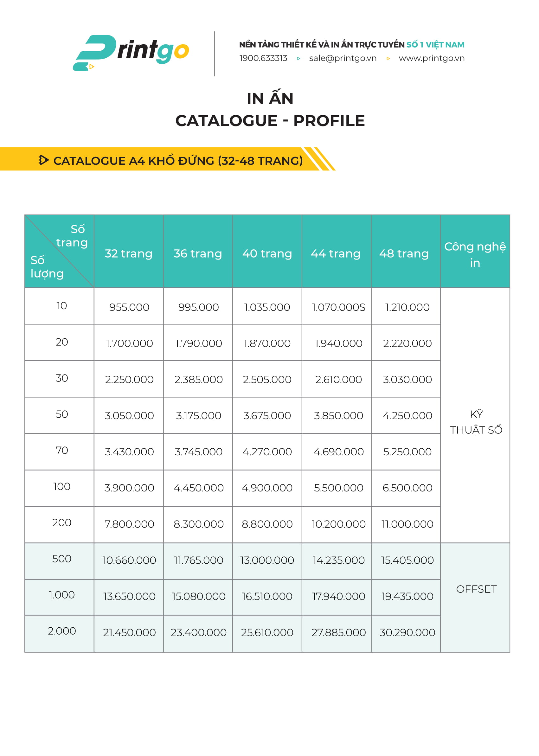Click the arrow icon before CATALOGUE A4 heading
This screenshot has height=756, width=539.
[x=43, y=160]
